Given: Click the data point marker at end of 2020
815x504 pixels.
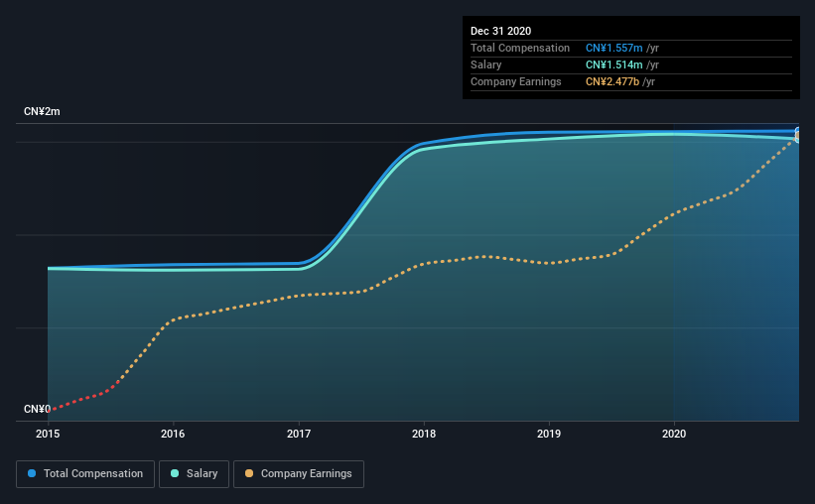Looking at the screenshot, I should pyautogui.click(x=798, y=135).
